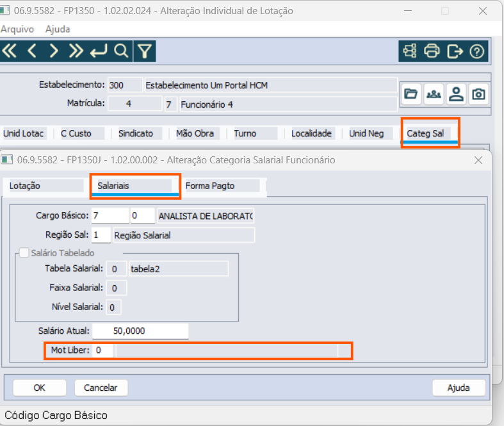Viewport: 504px width, 426px height.
Task: Click the Matrícula check digit field 7
Action: 170,104
